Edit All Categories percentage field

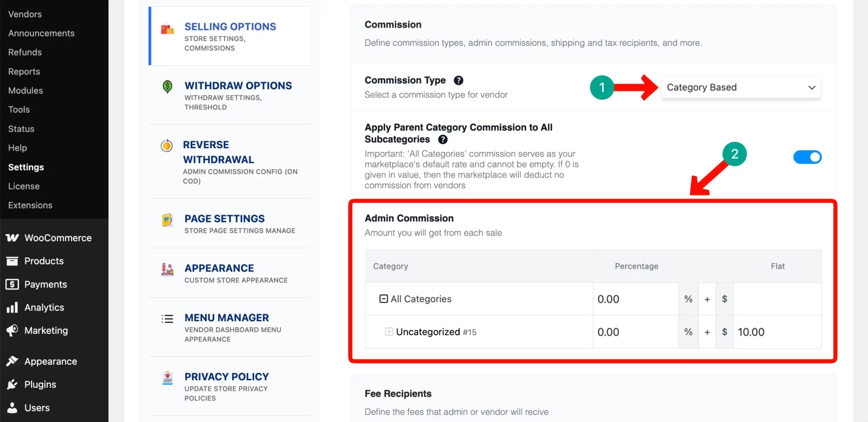coord(636,299)
